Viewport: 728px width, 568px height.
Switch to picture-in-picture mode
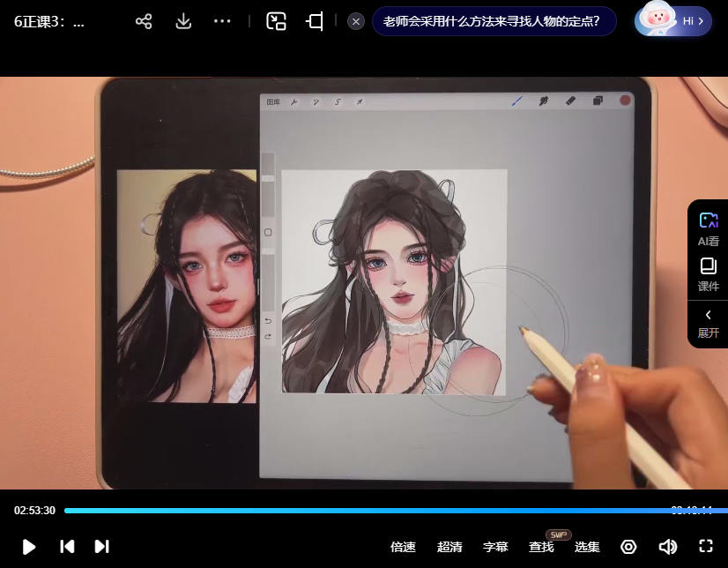point(277,21)
